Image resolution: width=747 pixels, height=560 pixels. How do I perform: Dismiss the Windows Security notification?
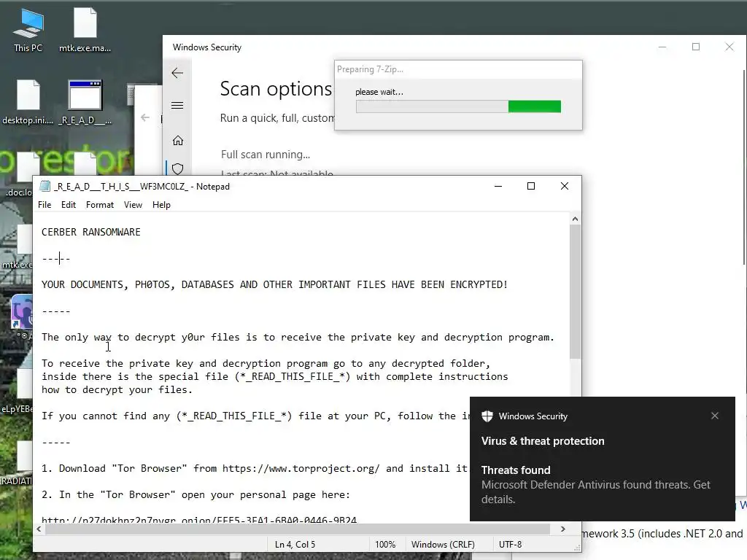pyautogui.click(x=715, y=416)
